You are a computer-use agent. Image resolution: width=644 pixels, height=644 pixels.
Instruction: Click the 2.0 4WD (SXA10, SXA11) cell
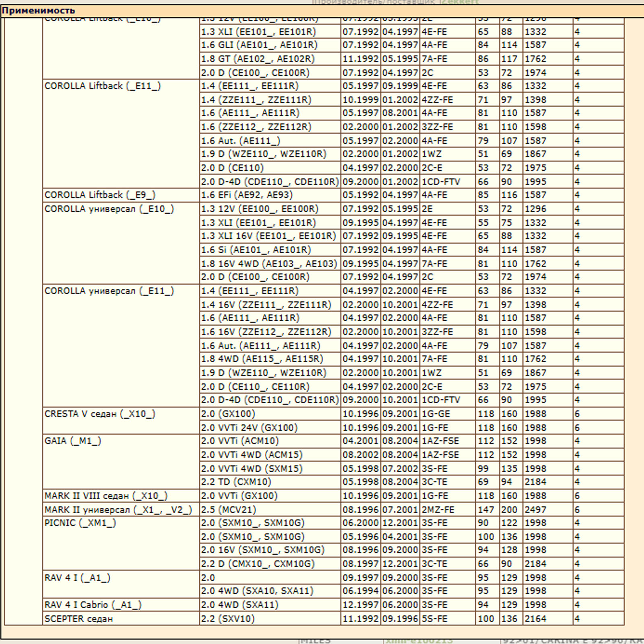click(x=257, y=591)
